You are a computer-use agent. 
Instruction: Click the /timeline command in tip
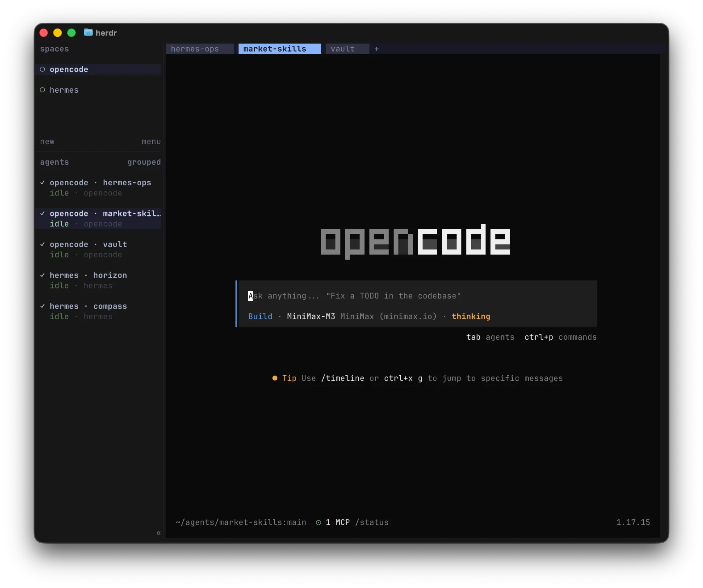tap(342, 378)
